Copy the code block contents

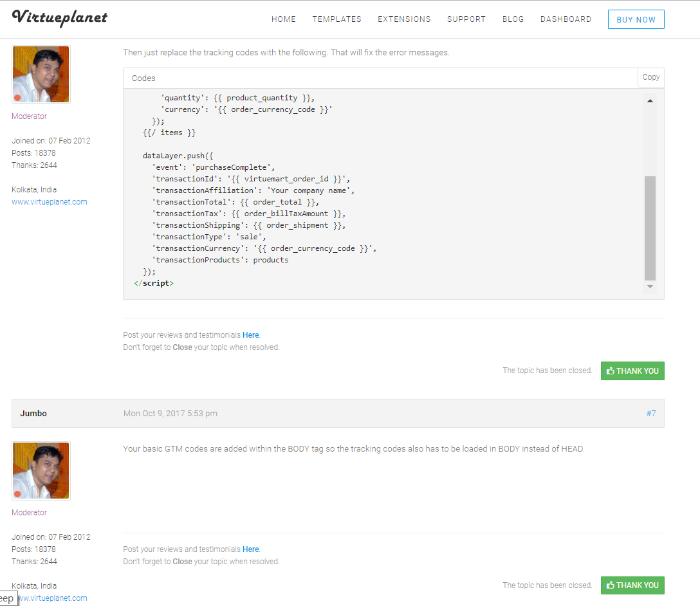[x=650, y=77]
